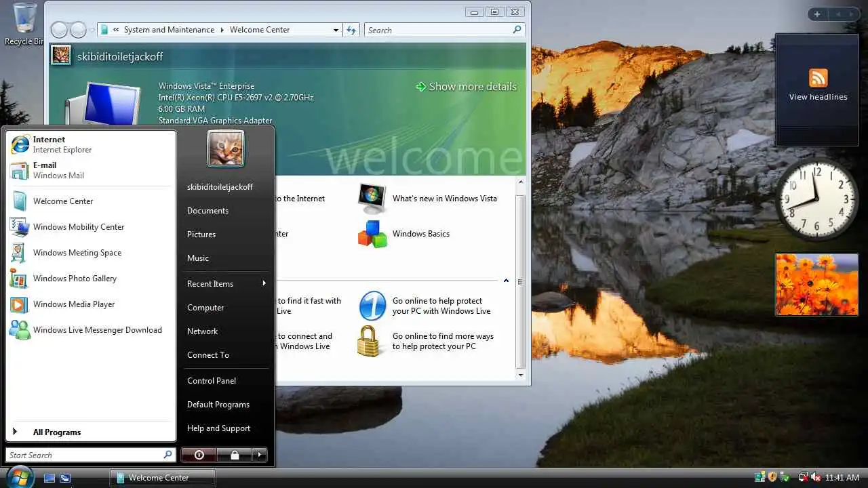Click Show more details link
Image resolution: width=868 pixels, height=488 pixels.
467,87
